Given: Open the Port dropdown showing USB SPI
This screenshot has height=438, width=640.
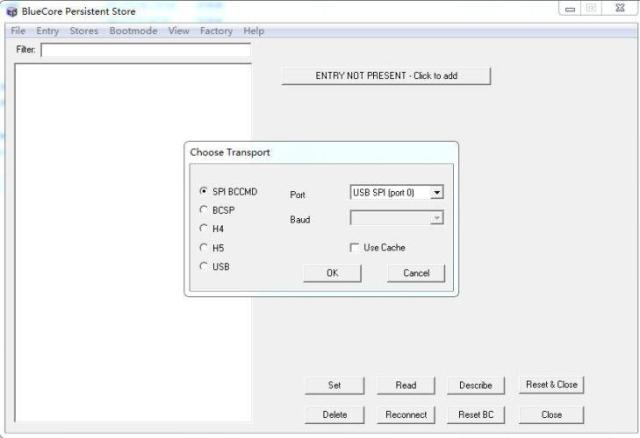Looking at the screenshot, I should [396, 192].
